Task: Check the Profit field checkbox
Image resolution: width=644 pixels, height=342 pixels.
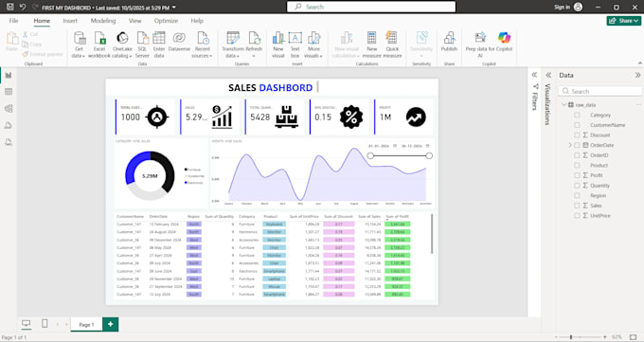Action: [577, 175]
